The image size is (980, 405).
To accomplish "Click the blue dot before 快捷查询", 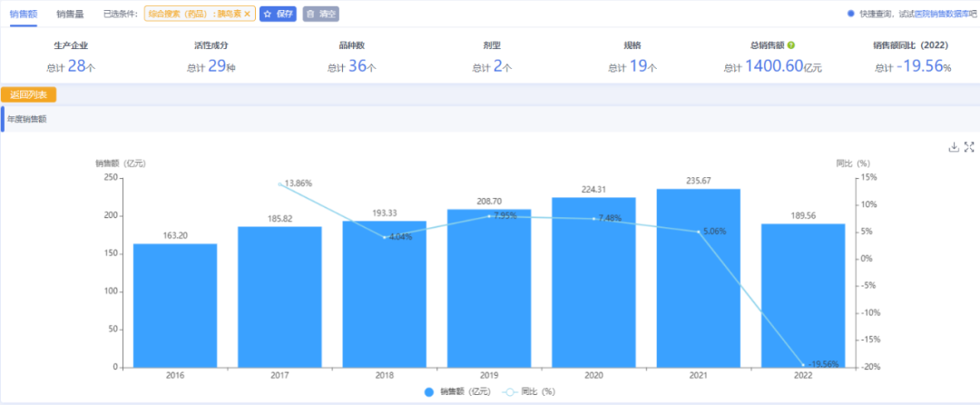I will (x=850, y=14).
